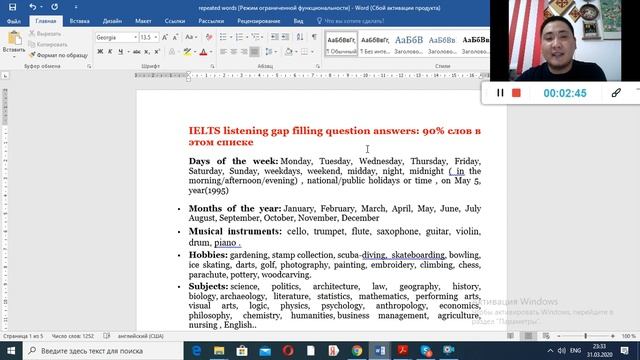Expand the Font (Шрифт) dialog launcher
This screenshot has height=360, width=640.
coord(212,66)
